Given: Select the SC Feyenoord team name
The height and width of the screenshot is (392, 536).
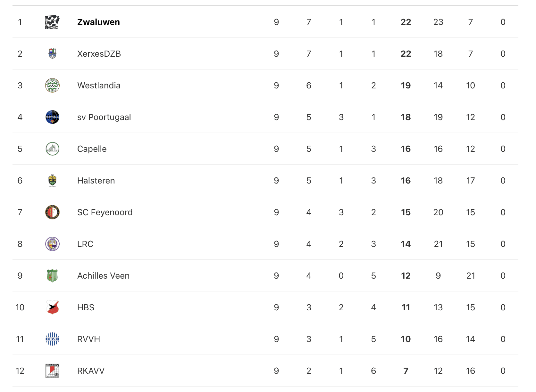Looking at the screenshot, I should pyautogui.click(x=105, y=212).
